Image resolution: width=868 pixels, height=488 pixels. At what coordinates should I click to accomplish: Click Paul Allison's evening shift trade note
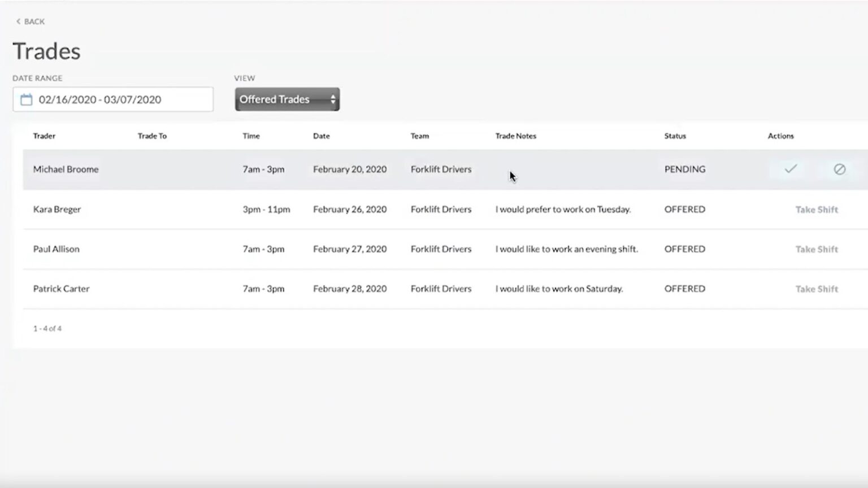pyautogui.click(x=566, y=249)
